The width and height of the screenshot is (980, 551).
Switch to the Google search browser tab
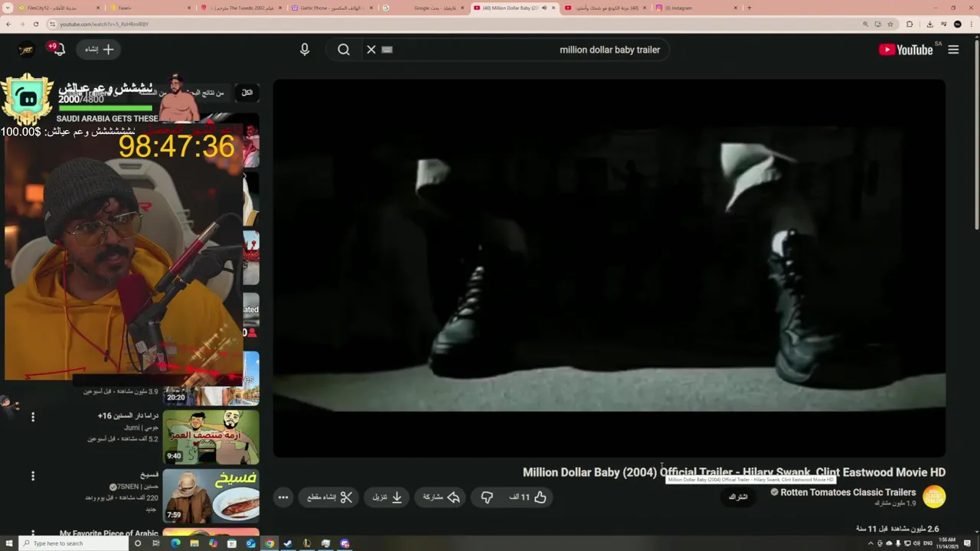[x=423, y=8]
